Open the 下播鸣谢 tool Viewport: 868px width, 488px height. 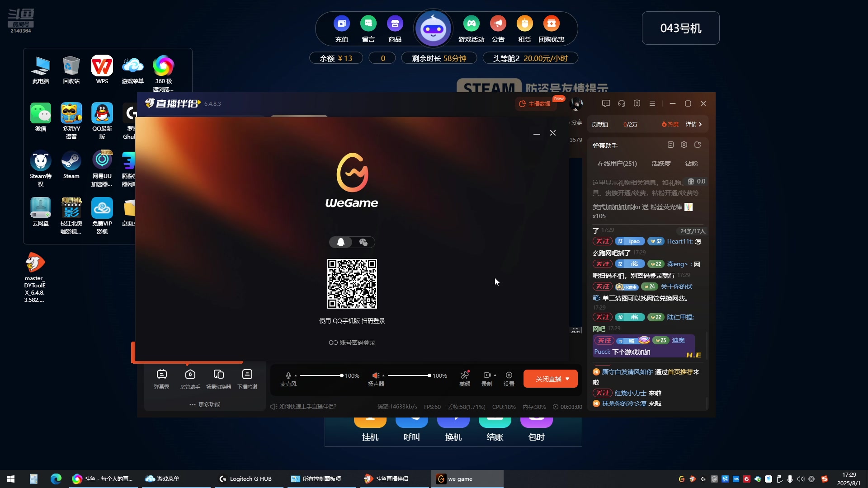[x=247, y=379]
